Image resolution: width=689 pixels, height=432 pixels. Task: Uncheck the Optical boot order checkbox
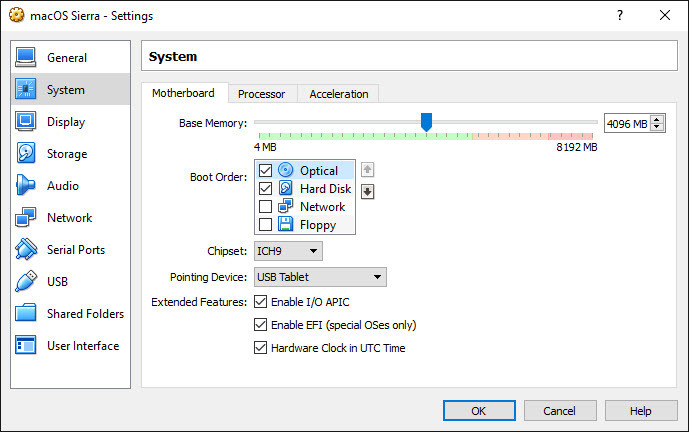point(265,171)
